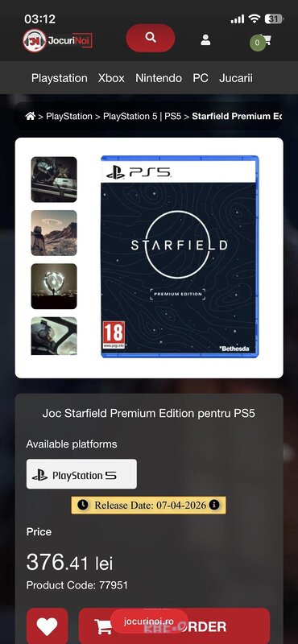Open the Nintendo menu item
Screen dimensions: 298x644
[x=159, y=78]
